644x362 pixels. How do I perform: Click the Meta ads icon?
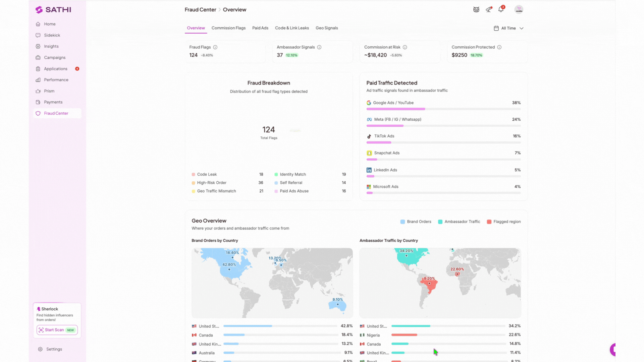[369, 120]
